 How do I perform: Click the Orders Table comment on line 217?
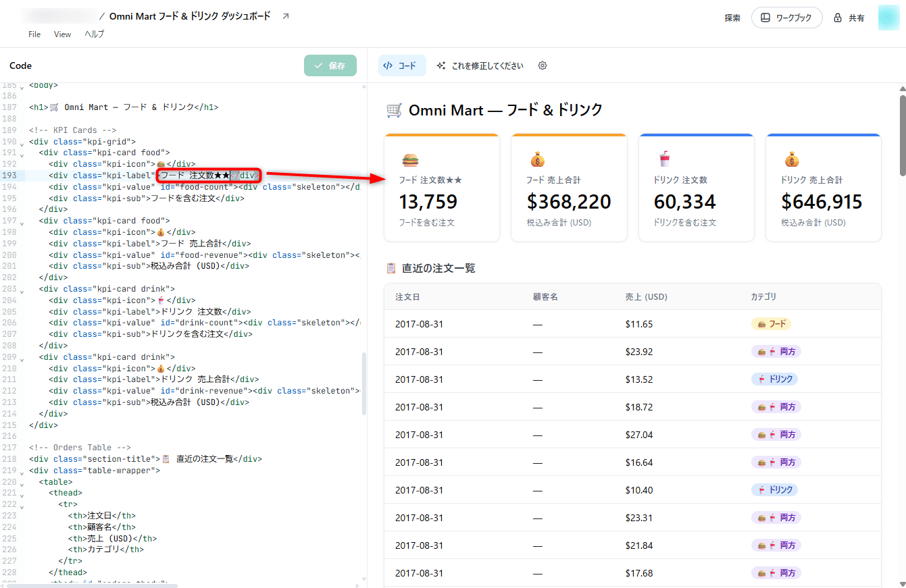tap(80, 448)
